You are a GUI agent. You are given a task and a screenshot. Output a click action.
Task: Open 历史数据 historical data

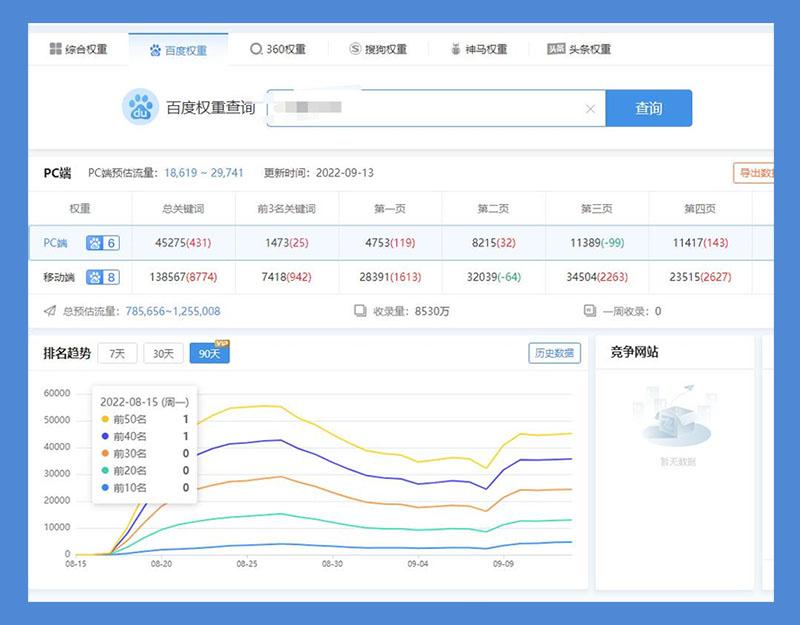click(x=554, y=352)
